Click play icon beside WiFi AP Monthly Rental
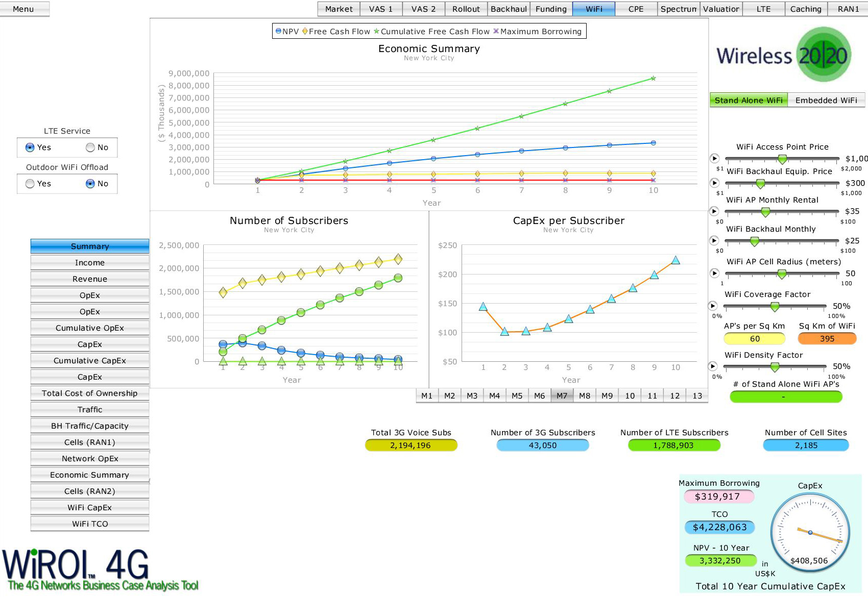868x597 pixels. [x=715, y=211]
